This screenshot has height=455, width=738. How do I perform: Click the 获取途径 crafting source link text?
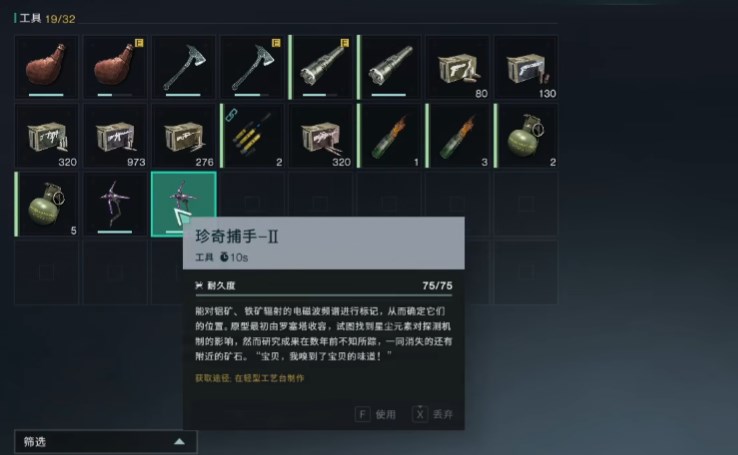tap(250, 378)
